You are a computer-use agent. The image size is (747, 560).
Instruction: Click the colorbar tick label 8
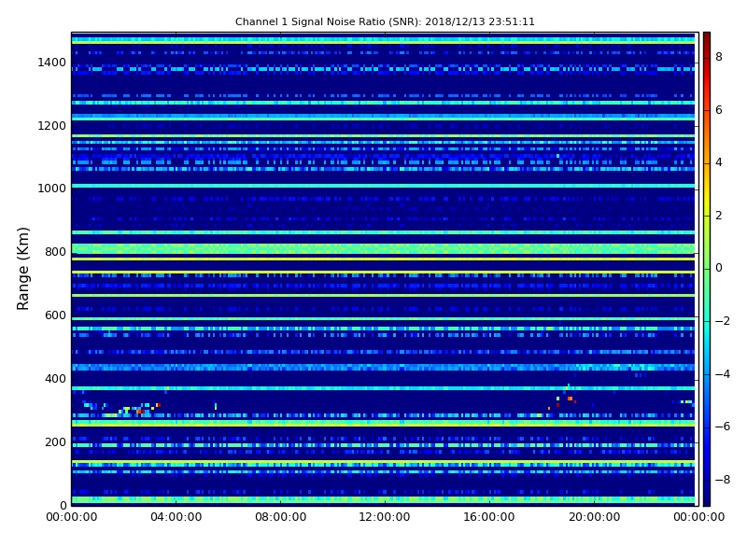(x=719, y=57)
